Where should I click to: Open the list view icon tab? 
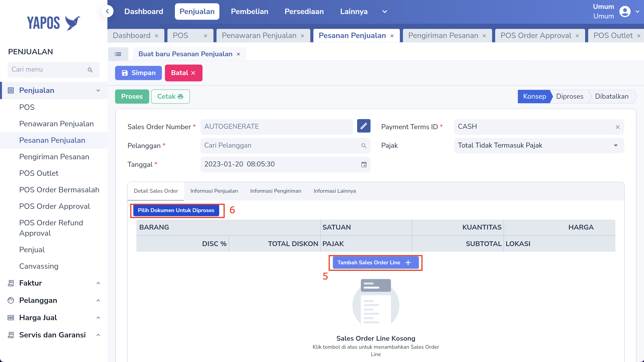(x=118, y=54)
